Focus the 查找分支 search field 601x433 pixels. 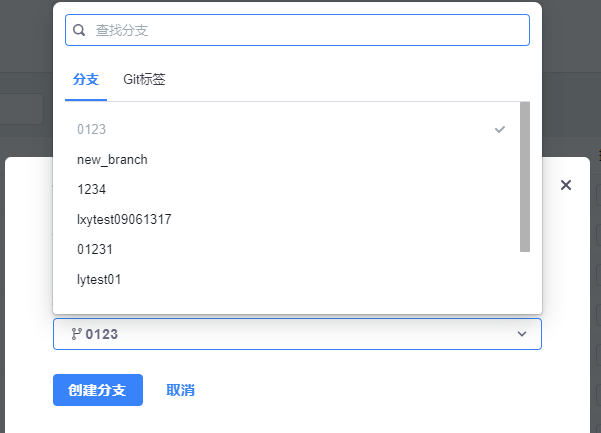300,30
